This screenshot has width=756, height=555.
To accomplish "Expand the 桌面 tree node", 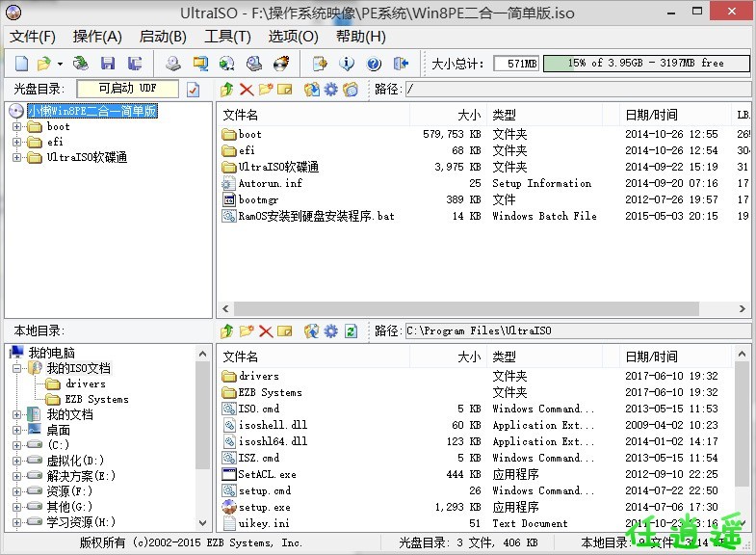I will click(x=17, y=430).
